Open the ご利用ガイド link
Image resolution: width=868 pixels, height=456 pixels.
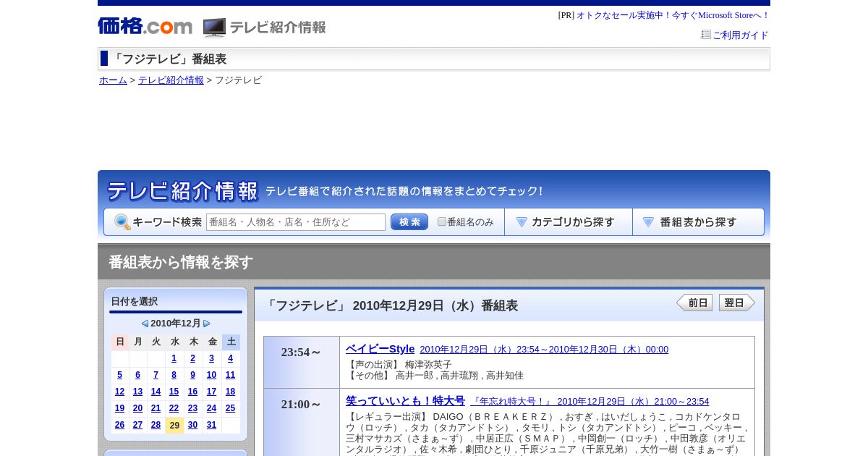pos(740,35)
